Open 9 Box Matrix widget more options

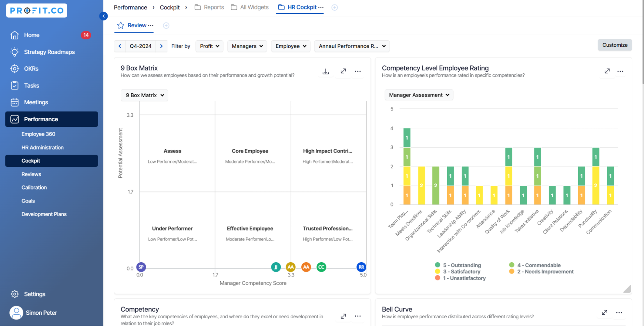358,71
